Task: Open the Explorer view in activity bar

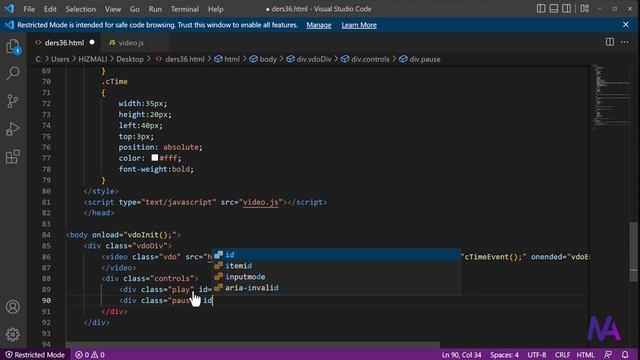Action: 13,47
